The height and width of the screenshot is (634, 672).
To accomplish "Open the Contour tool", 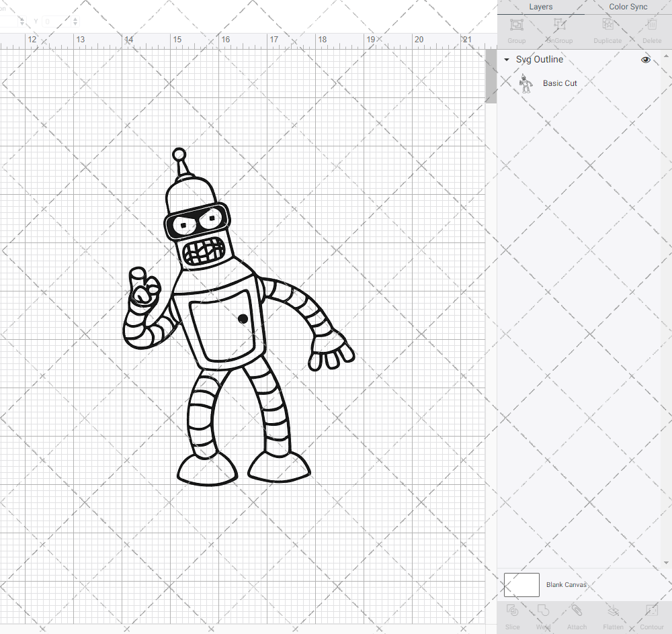I will [650, 613].
